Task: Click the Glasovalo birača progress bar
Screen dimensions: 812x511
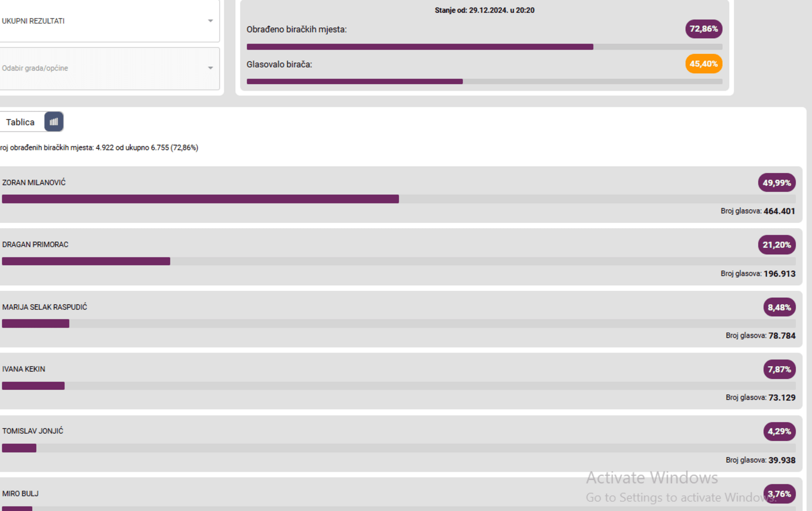Action: click(x=484, y=81)
